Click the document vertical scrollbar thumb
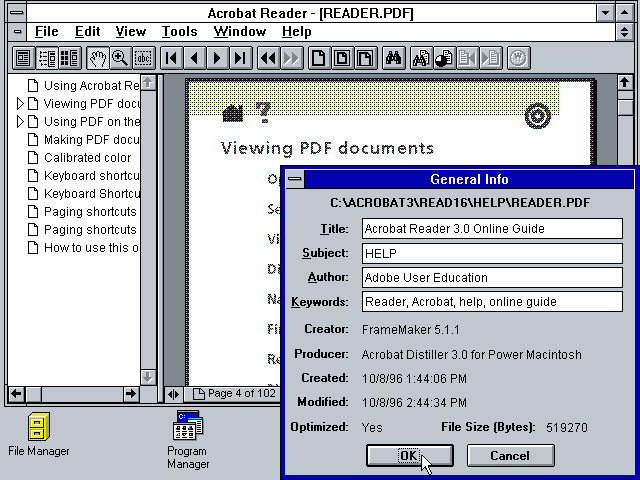The image size is (640, 480). [624, 108]
